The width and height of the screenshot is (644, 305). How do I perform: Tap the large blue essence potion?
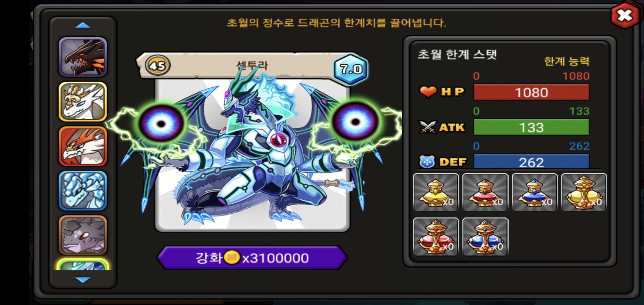click(x=485, y=237)
